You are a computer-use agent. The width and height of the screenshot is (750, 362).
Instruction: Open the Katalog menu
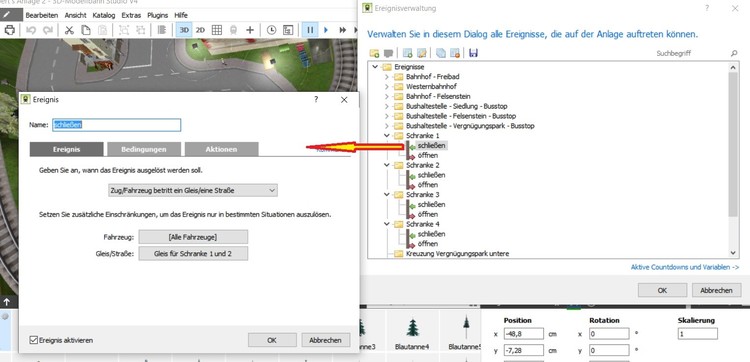[104, 15]
